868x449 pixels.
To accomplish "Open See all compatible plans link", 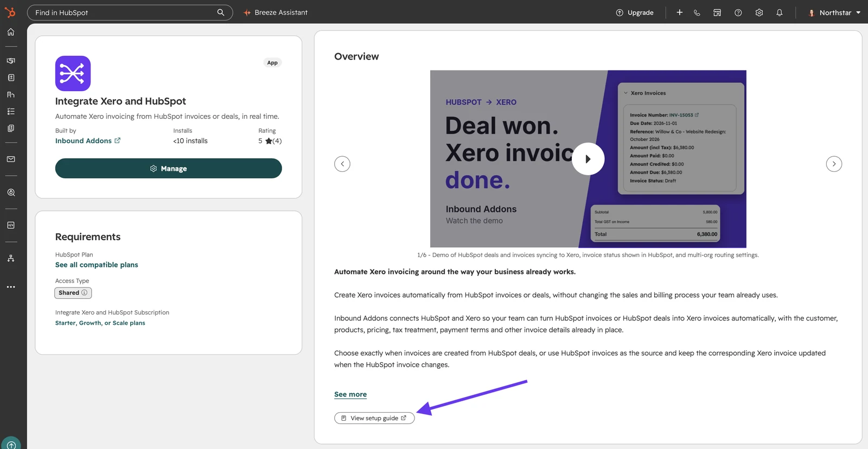I will [x=97, y=265].
